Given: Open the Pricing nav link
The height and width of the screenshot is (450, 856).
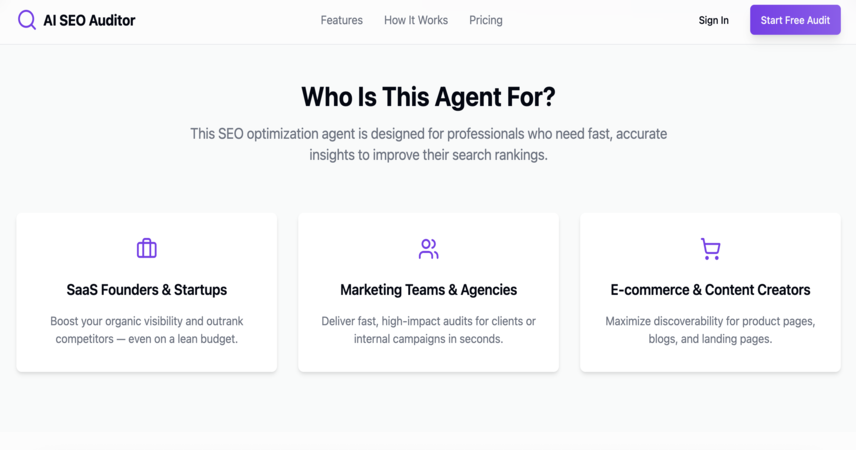Looking at the screenshot, I should click(x=486, y=20).
